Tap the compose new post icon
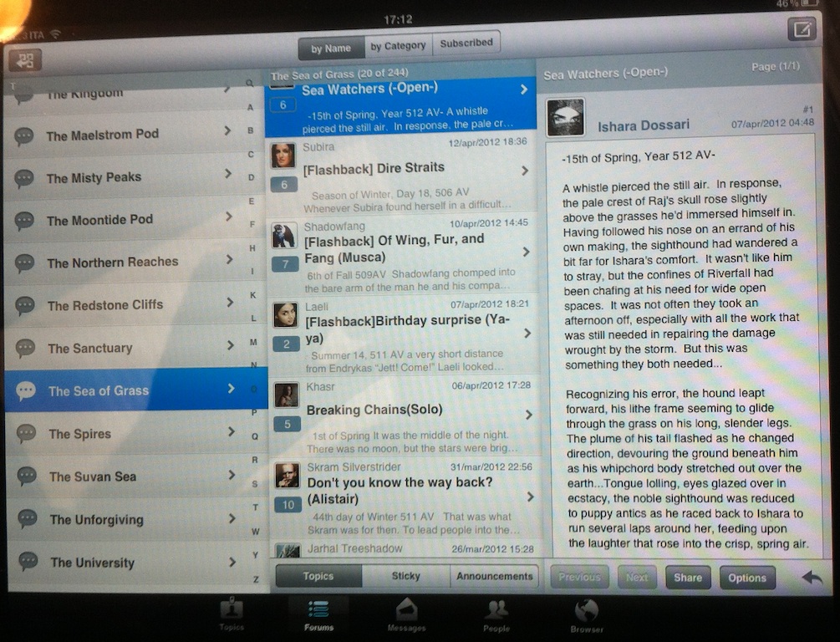This screenshot has height=642, width=840. (x=800, y=30)
